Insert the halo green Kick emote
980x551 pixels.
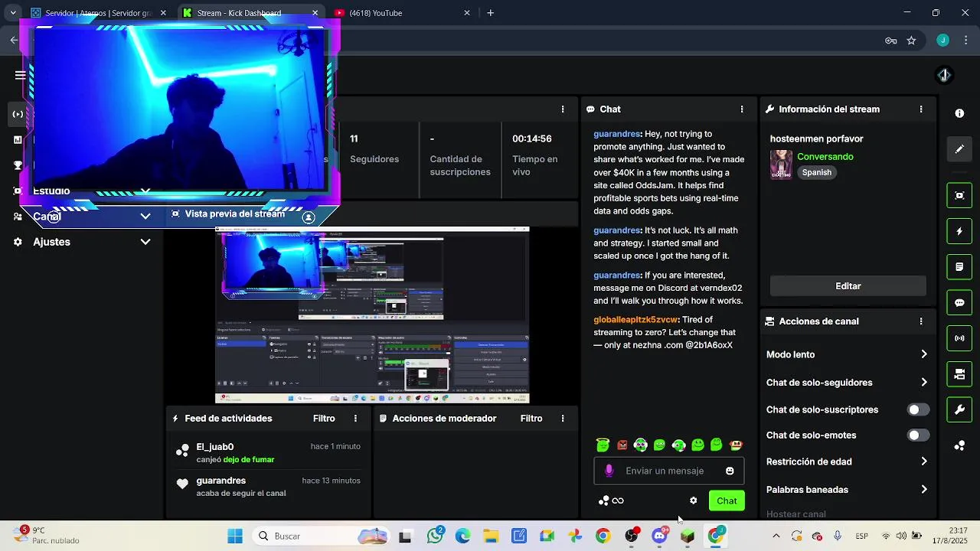point(603,445)
